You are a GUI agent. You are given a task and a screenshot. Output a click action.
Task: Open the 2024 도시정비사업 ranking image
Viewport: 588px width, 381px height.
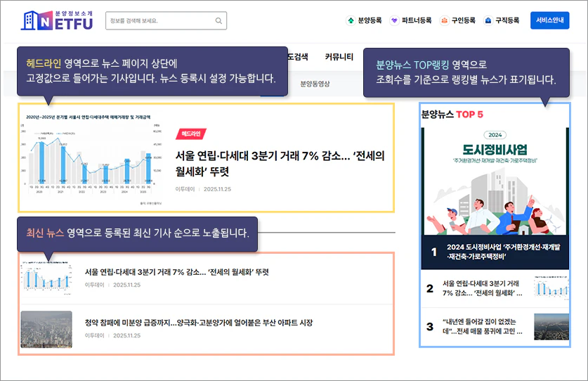(495, 181)
